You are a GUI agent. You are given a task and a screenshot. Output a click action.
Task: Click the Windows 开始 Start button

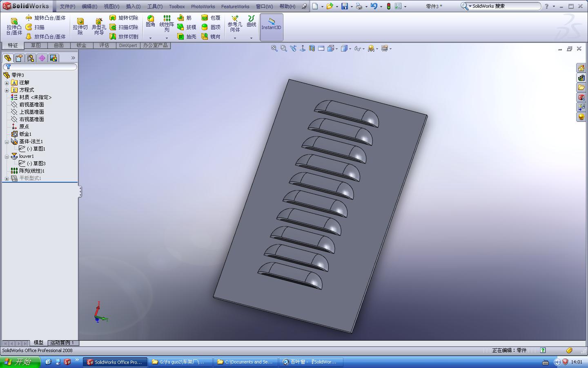tap(20, 362)
